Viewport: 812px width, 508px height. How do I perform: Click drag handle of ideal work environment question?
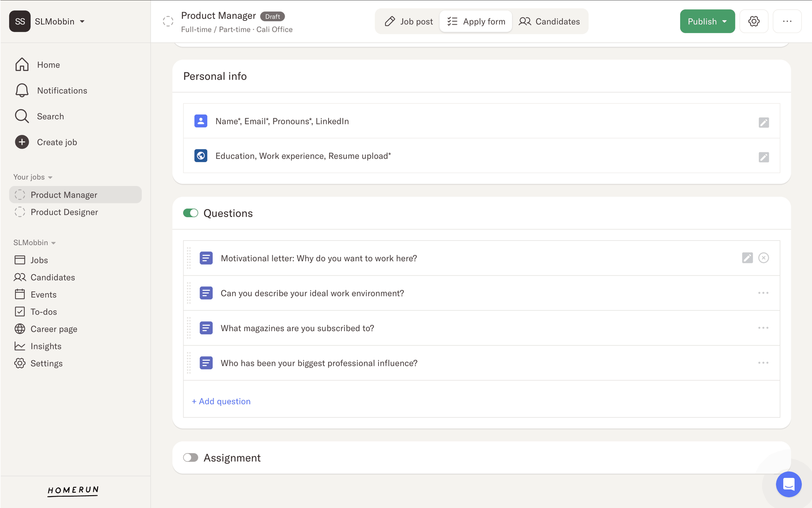coord(189,293)
